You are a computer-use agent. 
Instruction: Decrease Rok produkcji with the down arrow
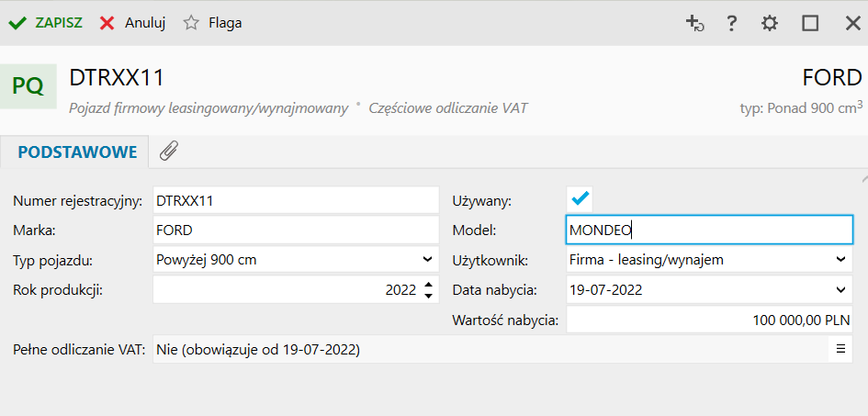pyautogui.click(x=428, y=295)
